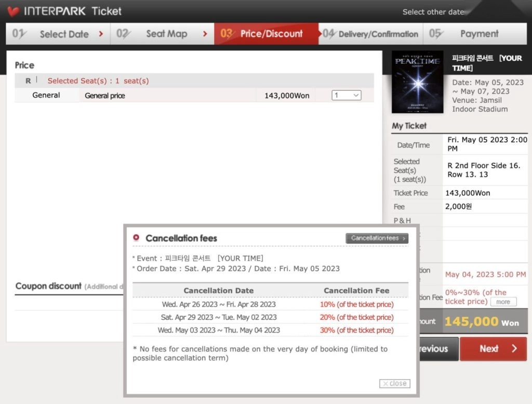Close the Cancellation fees popup

pyautogui.click(x=395, y=384)
